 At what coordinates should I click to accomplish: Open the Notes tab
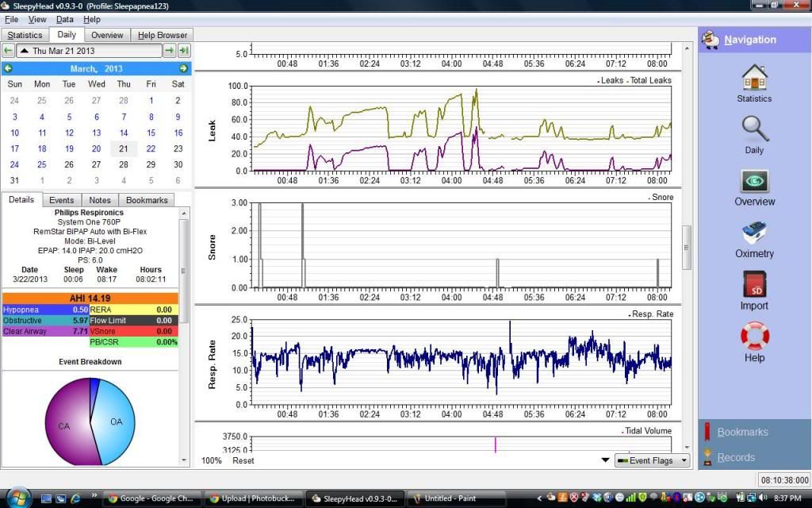tap(100, 200)
